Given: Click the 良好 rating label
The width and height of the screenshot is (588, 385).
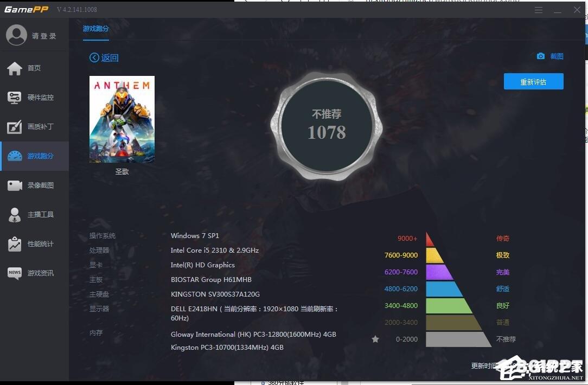Looking at the screenshot, I should pyautogui.click(x=502, y=306).
